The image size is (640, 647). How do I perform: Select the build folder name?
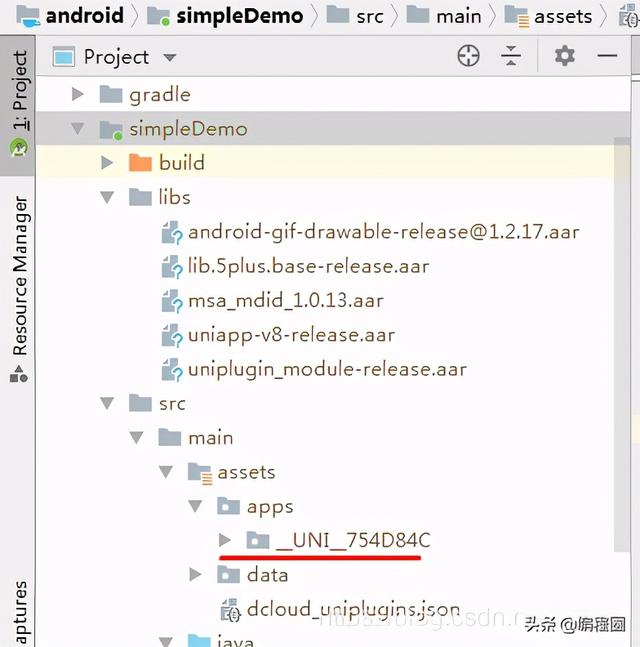(182, 163)
